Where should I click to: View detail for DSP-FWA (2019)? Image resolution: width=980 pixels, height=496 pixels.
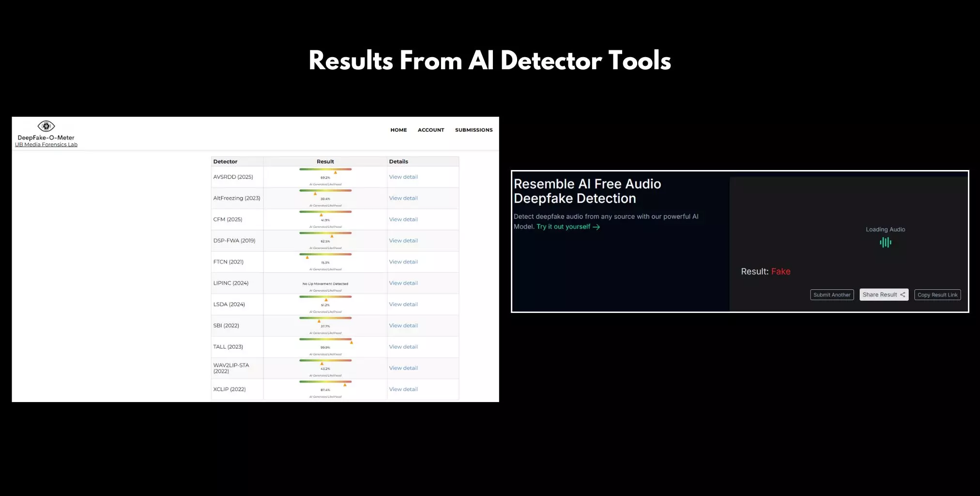coord(403,241)
